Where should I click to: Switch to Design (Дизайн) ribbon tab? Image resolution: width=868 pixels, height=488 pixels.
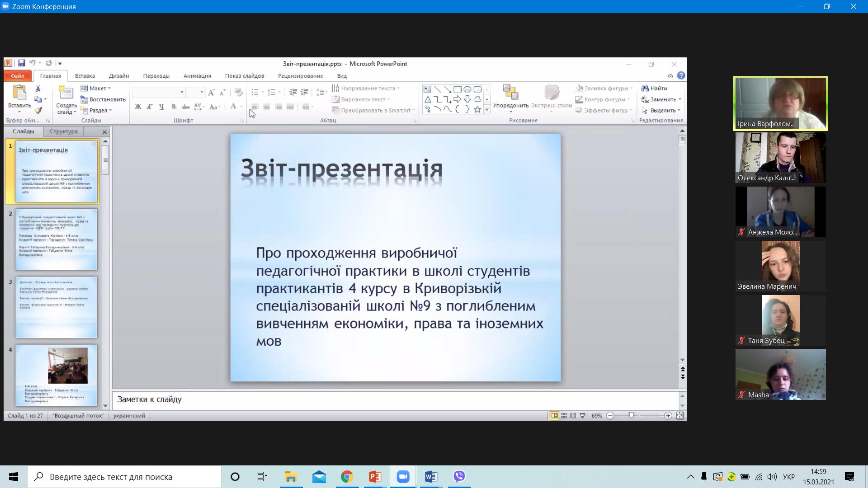[x=119, y=76]
